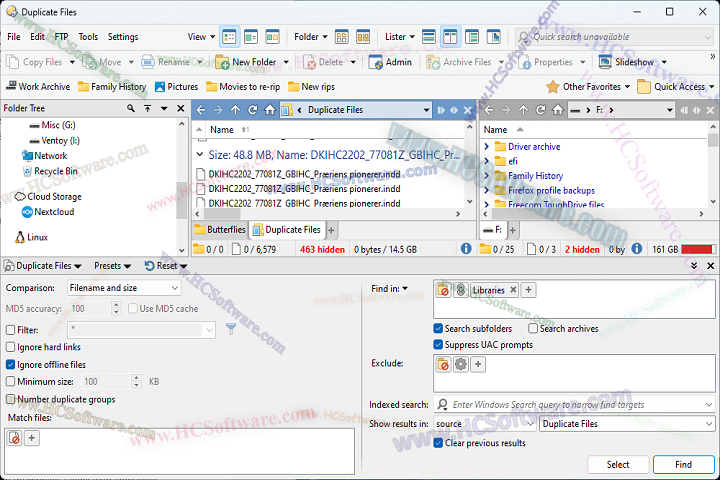Go up one level in left lister
720x480 pixels.
point(235,110)
